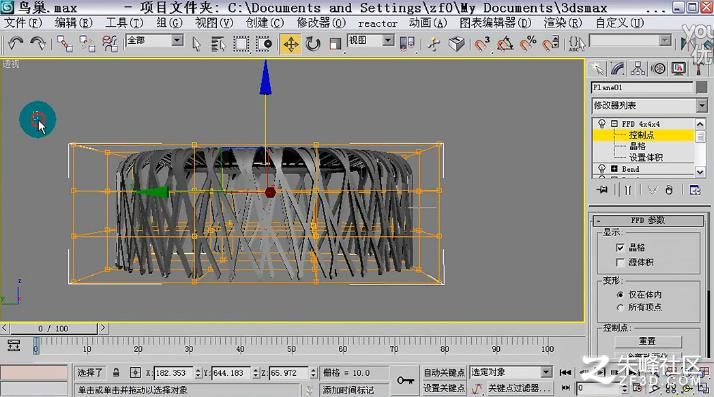The image size is (714, 397).
Task: Select the 所有顶点 radio option
Action: (620, 308)
